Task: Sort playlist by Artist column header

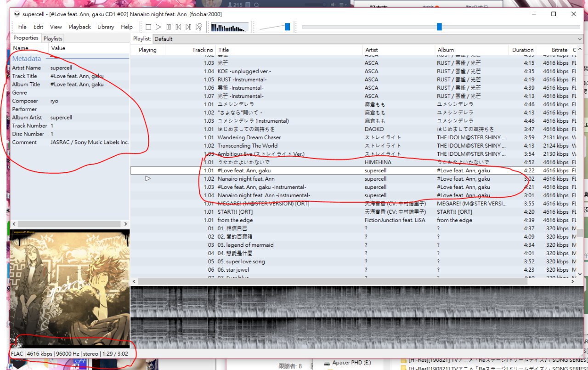Action: (399, 50)
